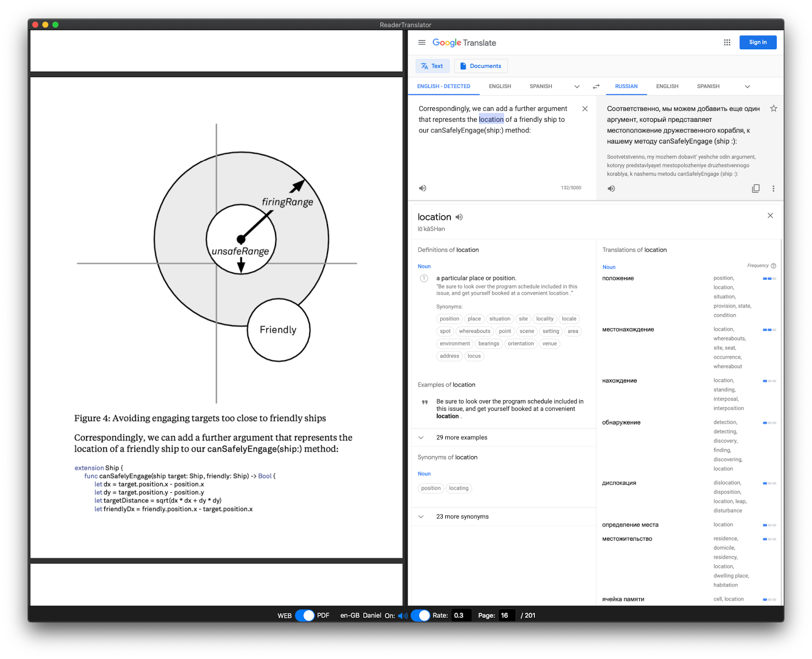
Task: Listen to the Russian translation
Action: point(611,189)
